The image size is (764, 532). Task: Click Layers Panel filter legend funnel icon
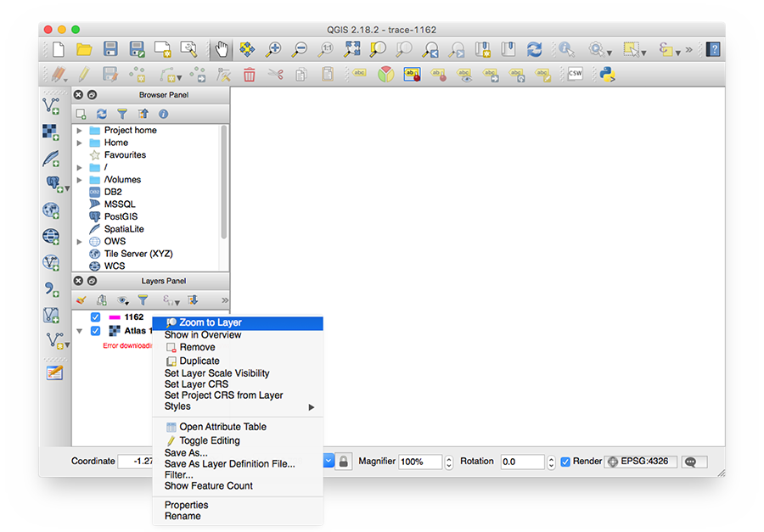pyautogui.click(x=143, y=300)
